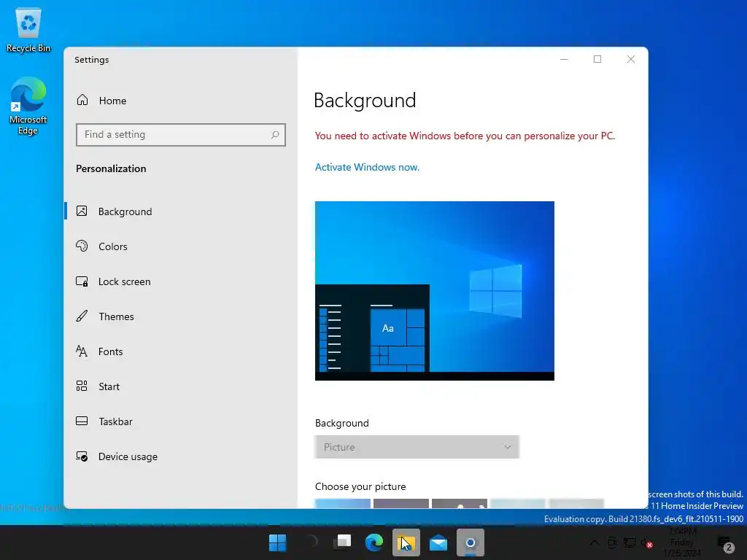Open the Themes settings page
The width and height of the screenshot is (747, 560).
pos(181,316)
